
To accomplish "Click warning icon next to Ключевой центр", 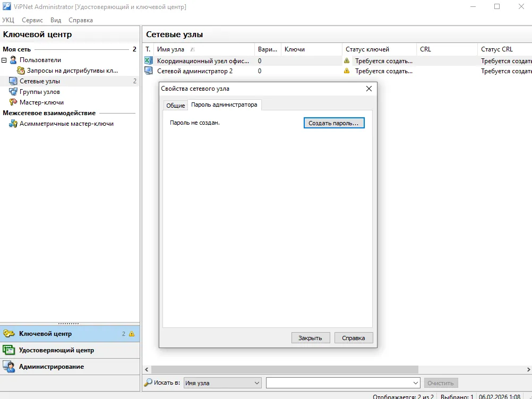I will [132, 334].
